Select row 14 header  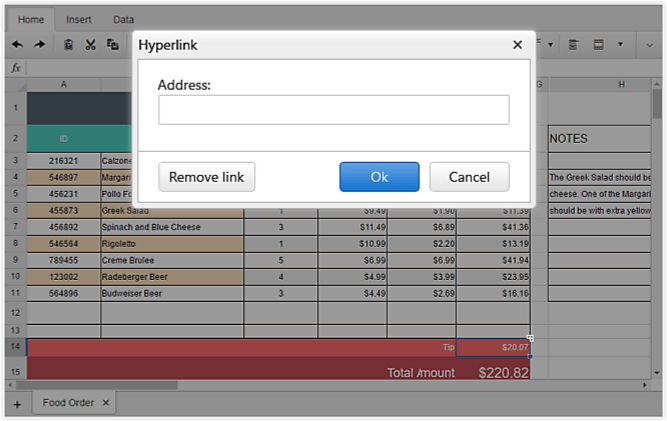pos(16,346)
